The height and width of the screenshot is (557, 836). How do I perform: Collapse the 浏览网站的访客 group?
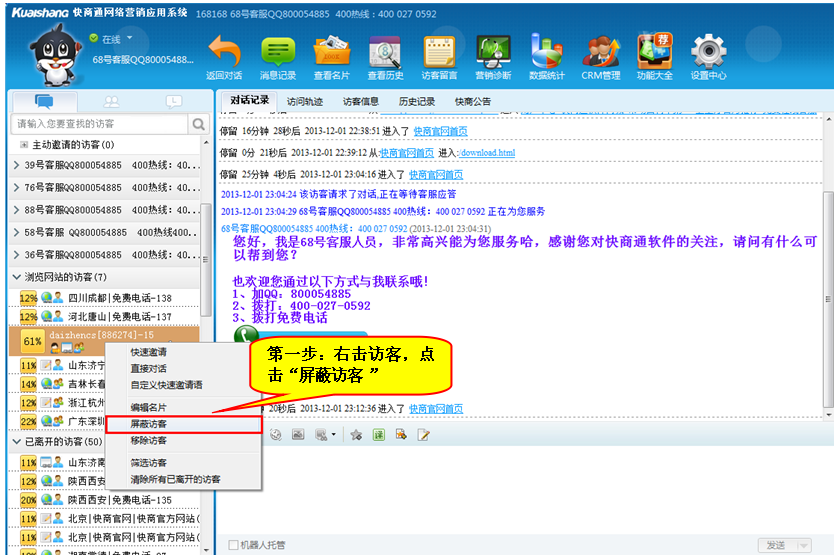point(16,276)
